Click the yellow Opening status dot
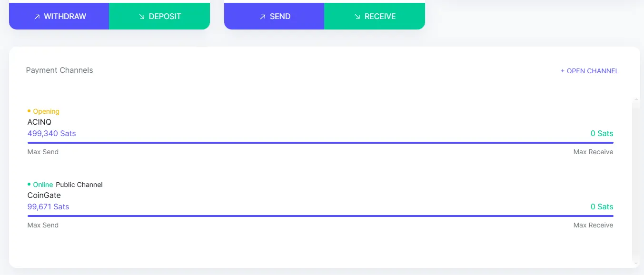Viewport: 644px width, 275px height. [x=29, y=111]
